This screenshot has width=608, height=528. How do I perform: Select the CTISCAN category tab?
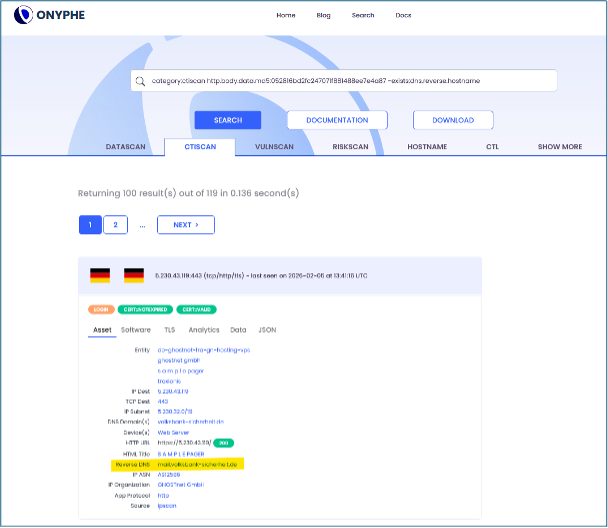point(200,147)
